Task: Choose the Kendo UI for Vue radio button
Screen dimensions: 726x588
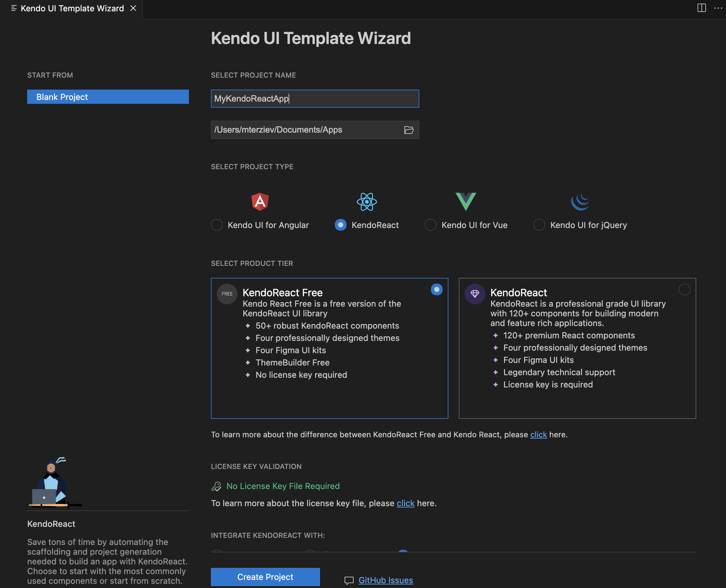Action: coord(430,224)
